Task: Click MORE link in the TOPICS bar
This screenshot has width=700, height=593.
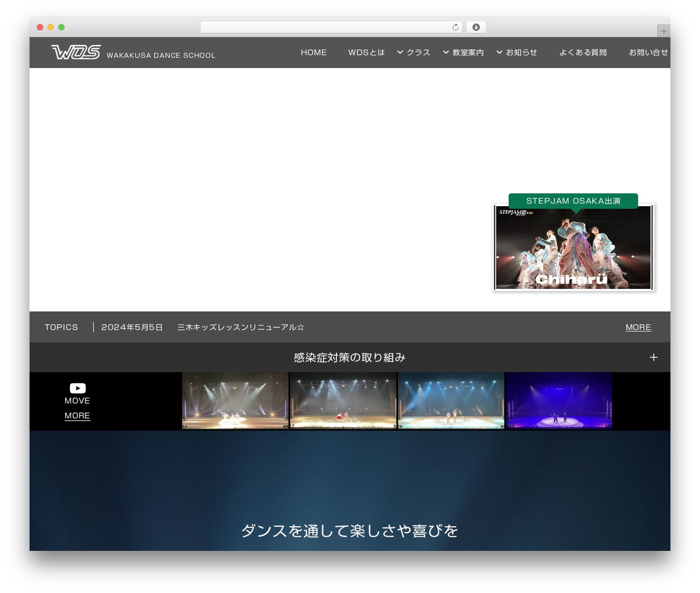Action: [x=638, y=327]
